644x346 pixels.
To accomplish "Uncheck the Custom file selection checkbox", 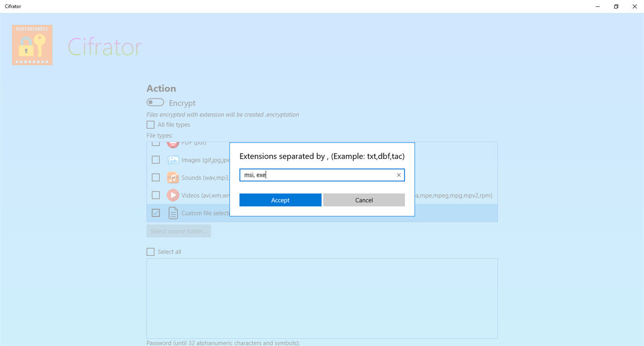I will pos(156,213).
